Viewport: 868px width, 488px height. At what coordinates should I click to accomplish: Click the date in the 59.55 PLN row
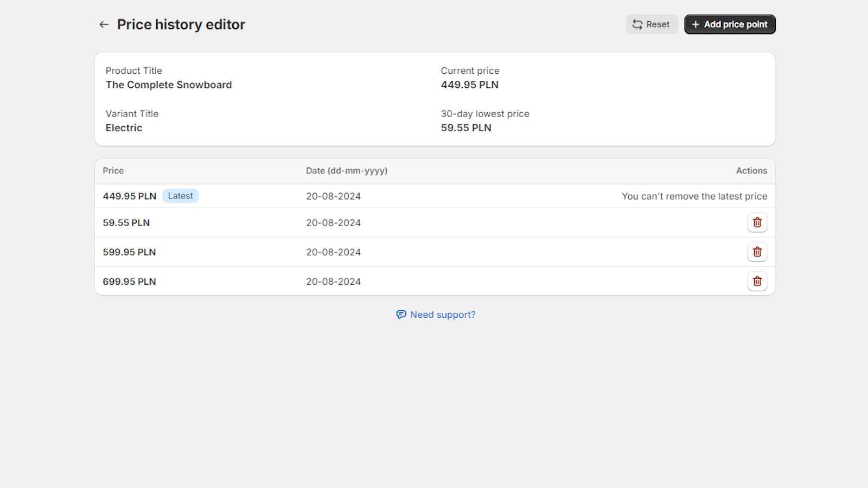point(333,223)
